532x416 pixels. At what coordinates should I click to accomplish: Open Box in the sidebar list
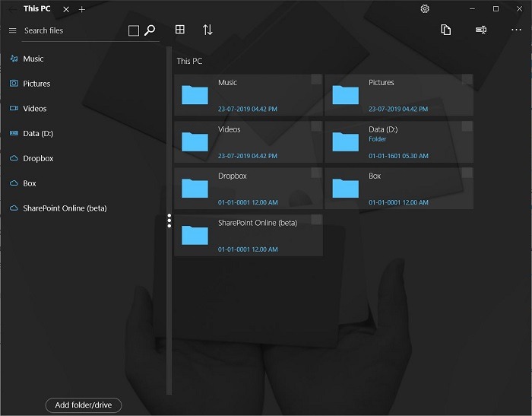[x=30, y=183]
